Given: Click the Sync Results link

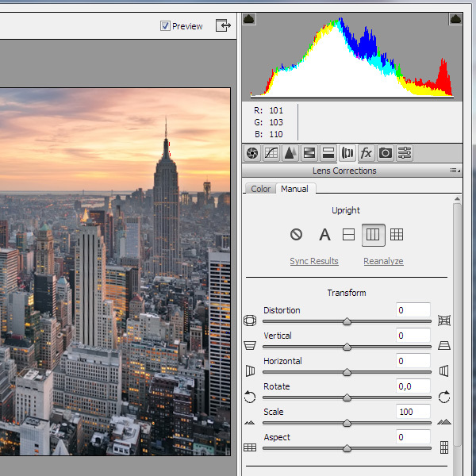Looking at the screenshot, I should (314, 261).
